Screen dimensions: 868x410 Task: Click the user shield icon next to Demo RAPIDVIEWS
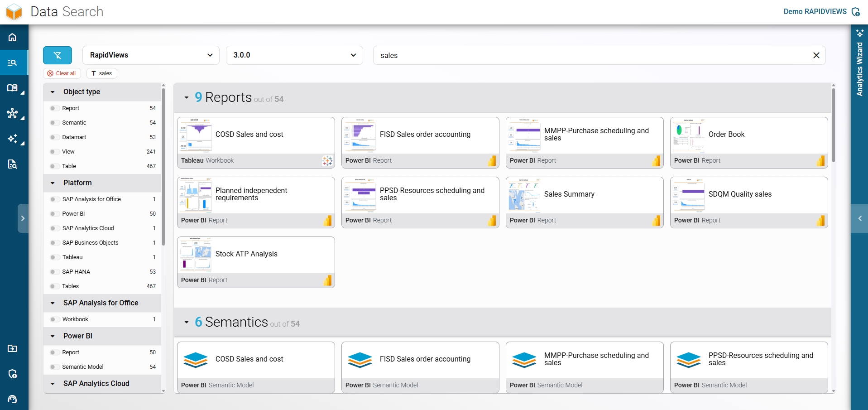855,12
